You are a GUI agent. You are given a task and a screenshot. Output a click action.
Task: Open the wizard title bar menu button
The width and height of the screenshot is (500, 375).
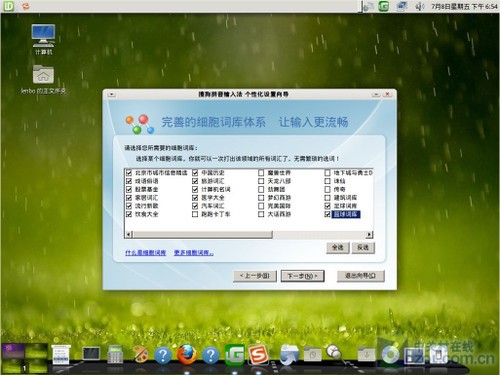click(x=111, y=95)
